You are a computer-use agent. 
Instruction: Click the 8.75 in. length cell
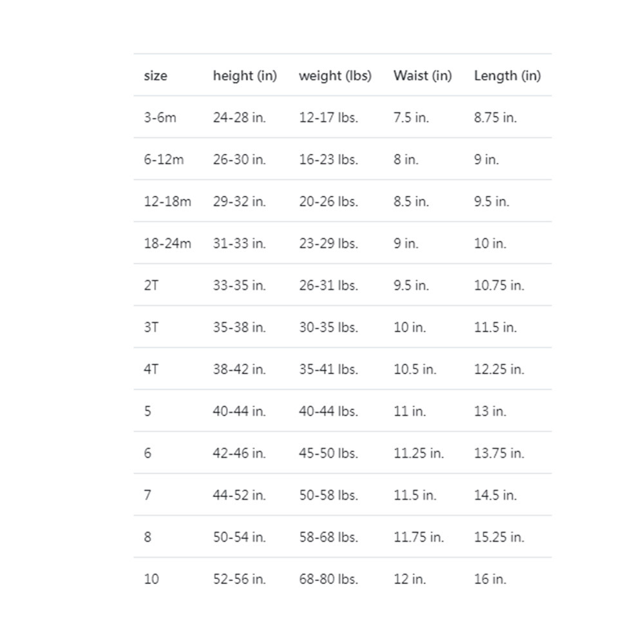[x=495, y=118]
